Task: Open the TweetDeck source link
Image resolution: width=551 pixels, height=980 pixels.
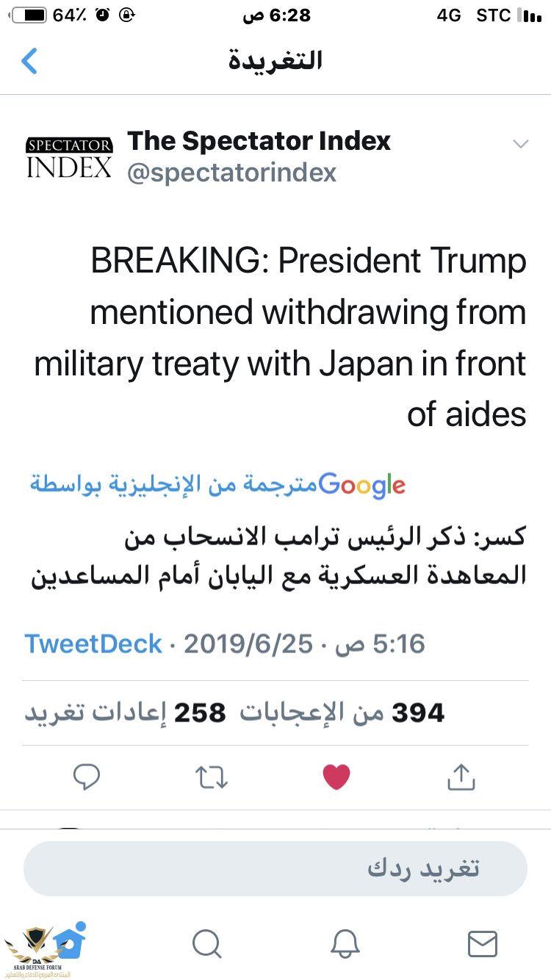Action: click(x=93, y=644)
